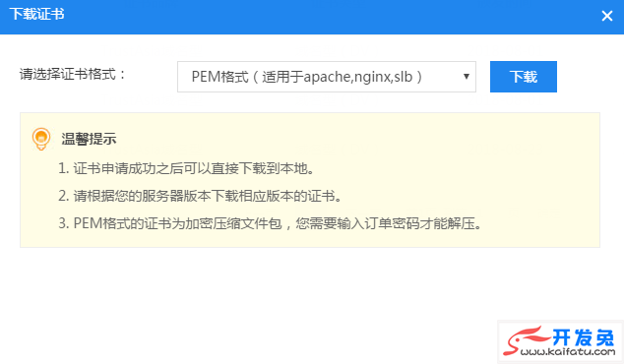The width and height of the screenshot is (624, 364).
Task: Click the dropdown arrow beside PEM格式
Action: 466,77
